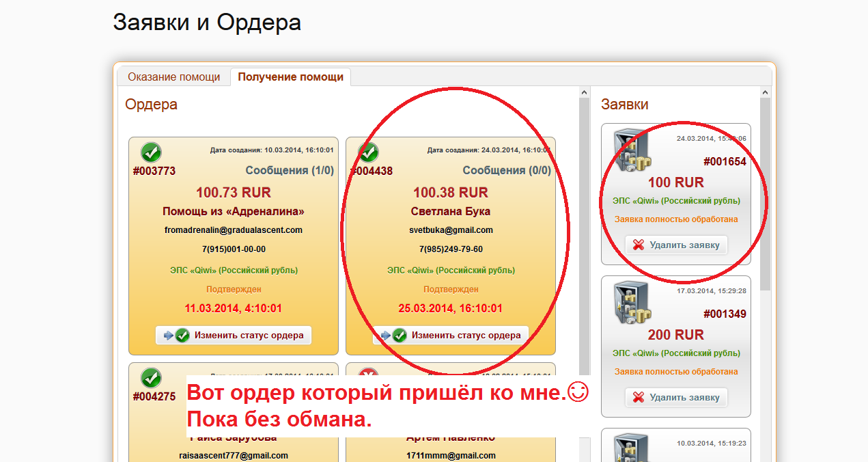Open Сообщения (1/0) on order #003773
Screen dimensions: 868x462
290,170
